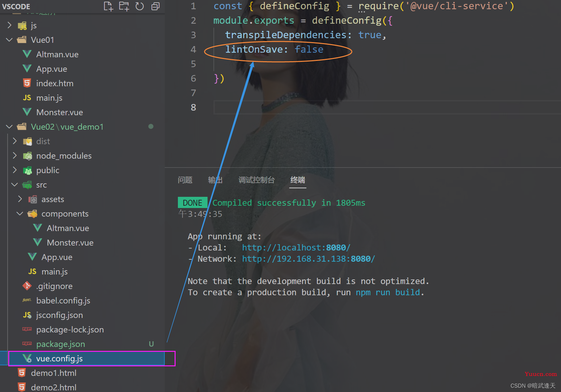
Task: Click the npm icon beside package-lock.json
Action: 27,329
